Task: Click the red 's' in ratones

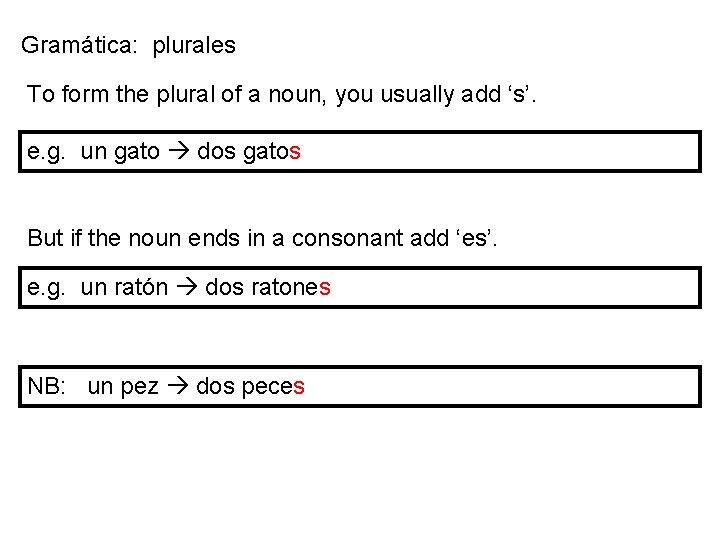Action: 325,288
